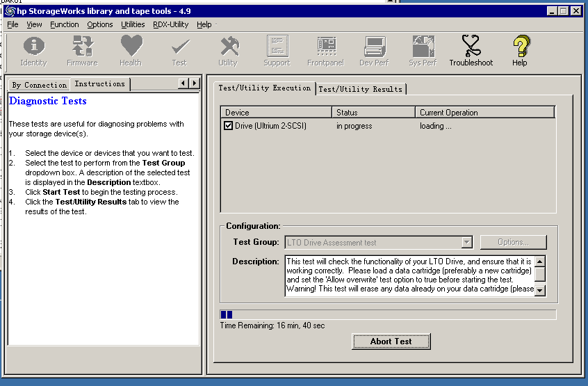The height and width of the screenshot is (386, 588).
Task: Switch to the By Connection tab
Action: click(40, 85)
